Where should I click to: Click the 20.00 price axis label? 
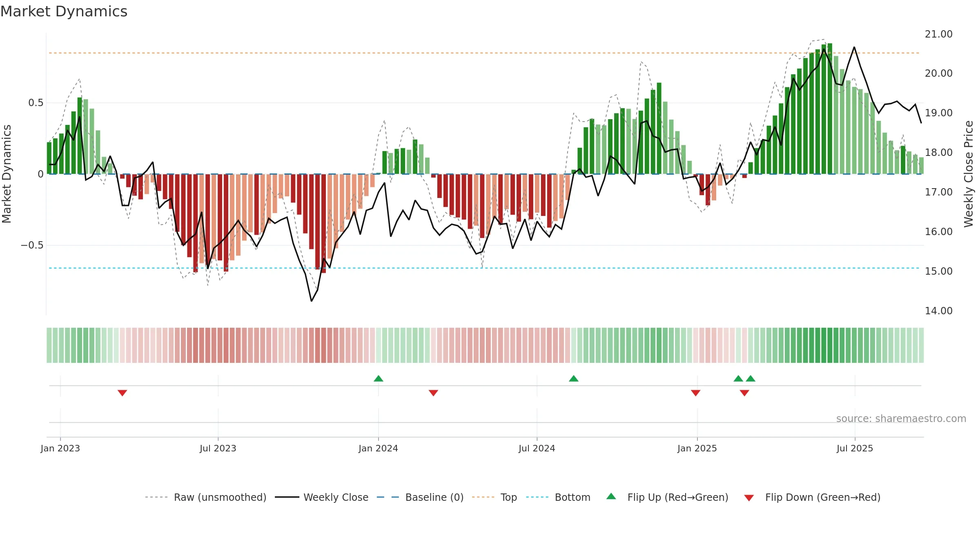point(939,73)
